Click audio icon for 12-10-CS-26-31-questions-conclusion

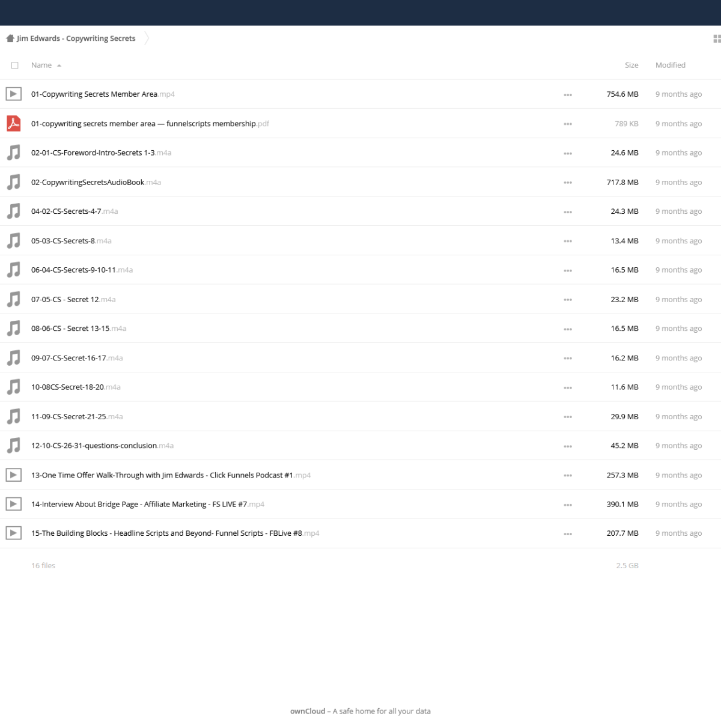(x=14, y=445)
